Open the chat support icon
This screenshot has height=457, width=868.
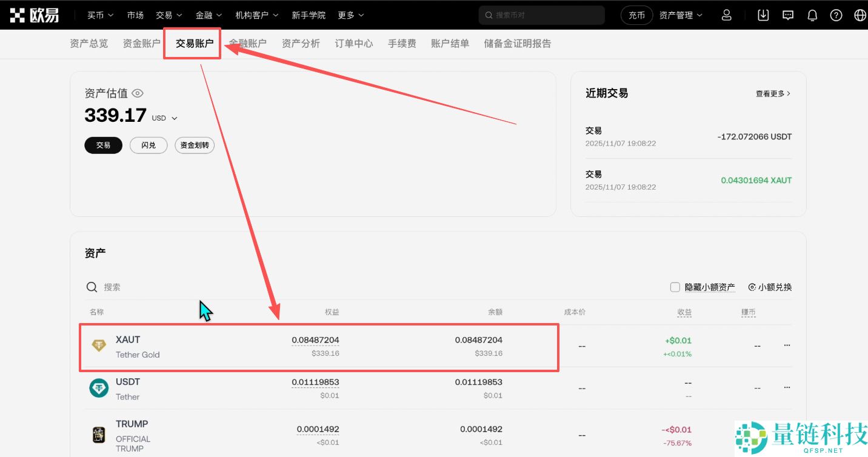pyautogui.click(x=787, y=15)
